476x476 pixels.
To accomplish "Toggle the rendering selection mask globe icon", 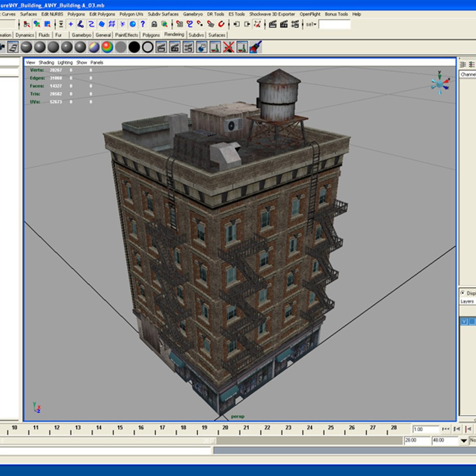I will pos(133,24).
